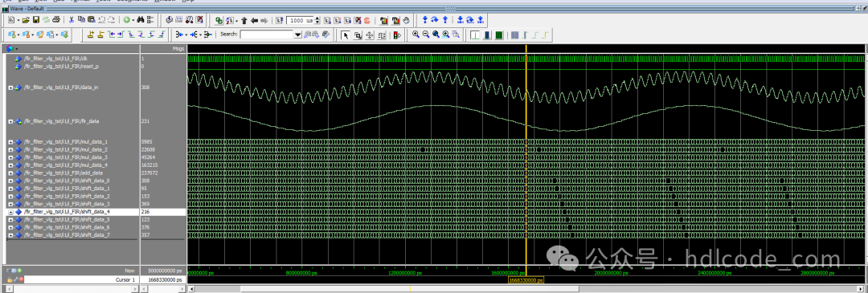Image resolution: width=868 pixels, height=293 pixels.
Task: Expand the fir_data signal bus
Action: (x=10, y=121)
